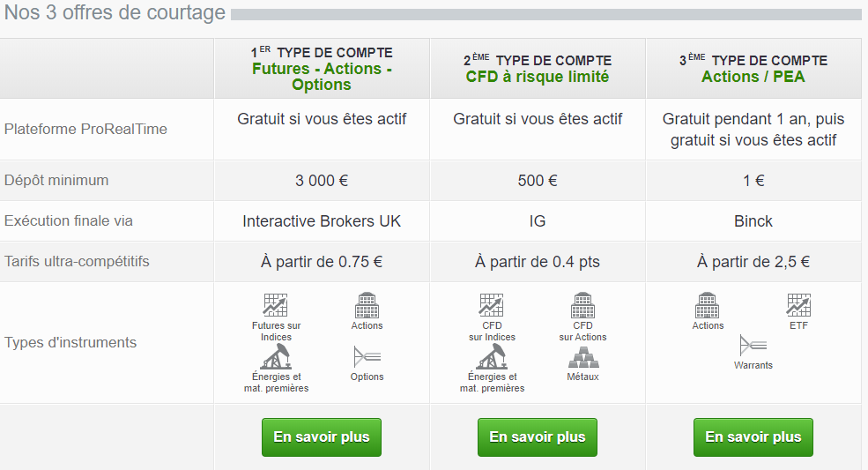Screen dimensions: 868x470
Task: Click the oil pump icon under Futures account
Action: (276, 356)
